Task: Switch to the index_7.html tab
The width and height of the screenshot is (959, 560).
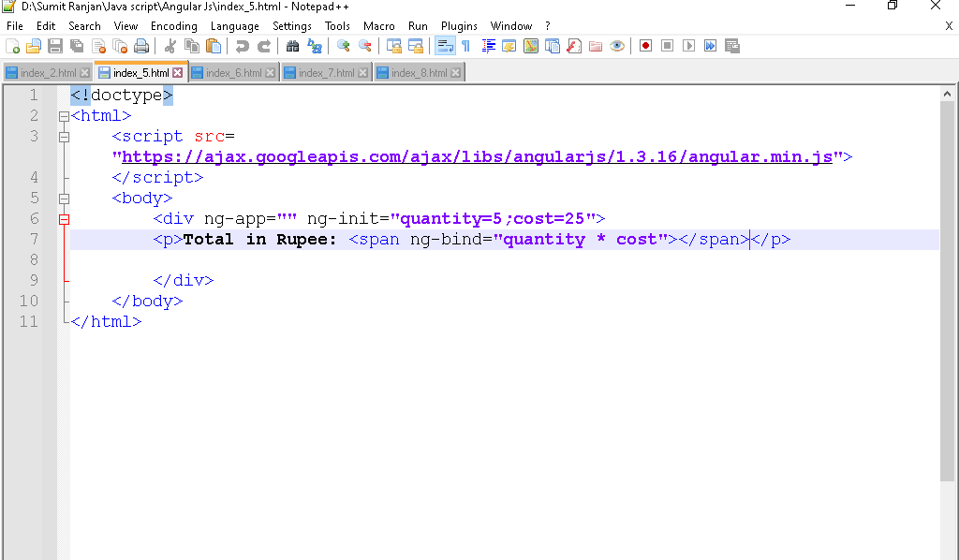Action: [x=326, y=73]
